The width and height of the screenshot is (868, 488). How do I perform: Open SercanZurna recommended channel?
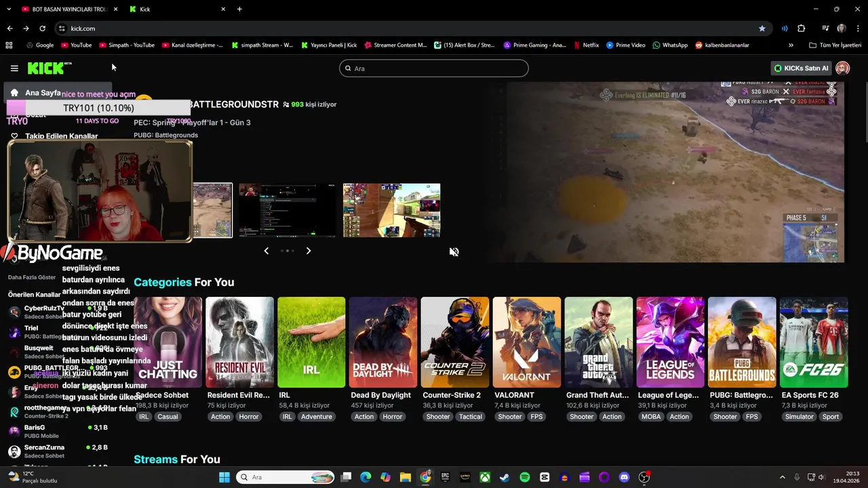(x=58, y=451)
